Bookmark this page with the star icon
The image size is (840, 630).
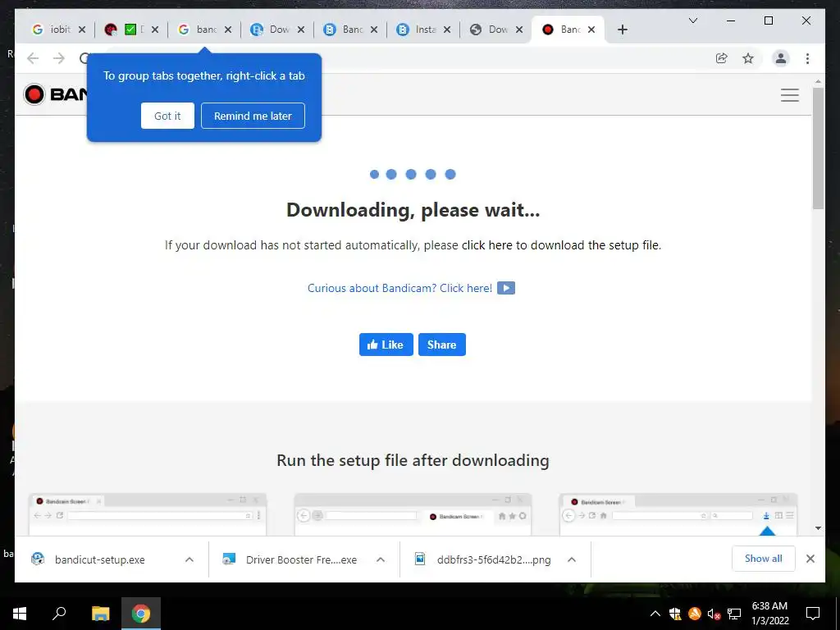[748, 58]
